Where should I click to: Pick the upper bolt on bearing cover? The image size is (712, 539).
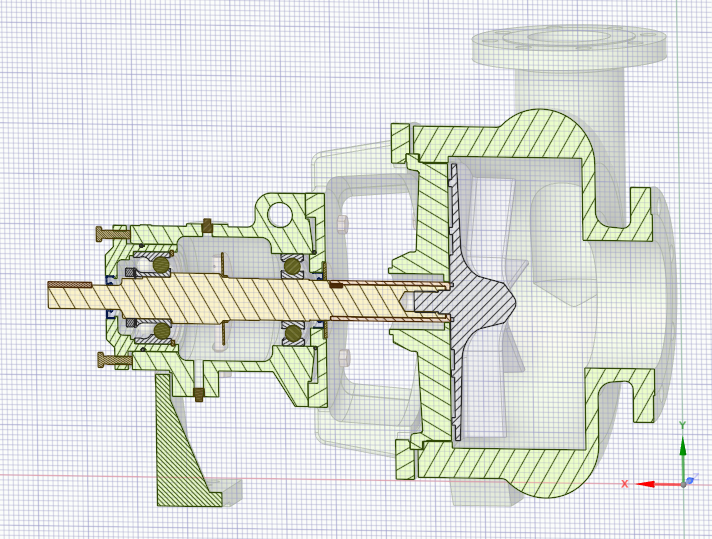click(x=112, y=233)
